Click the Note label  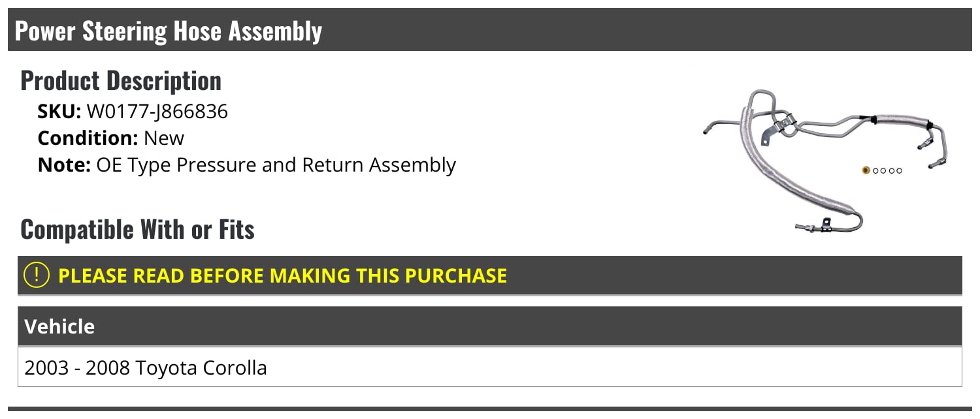click(x=64, y=165)
